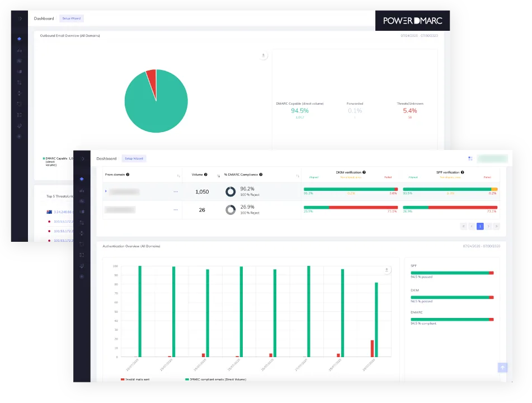Click the 0.1% Forwarded value
The width and height of the screenshot is (532, 403).
pos(355,111)
